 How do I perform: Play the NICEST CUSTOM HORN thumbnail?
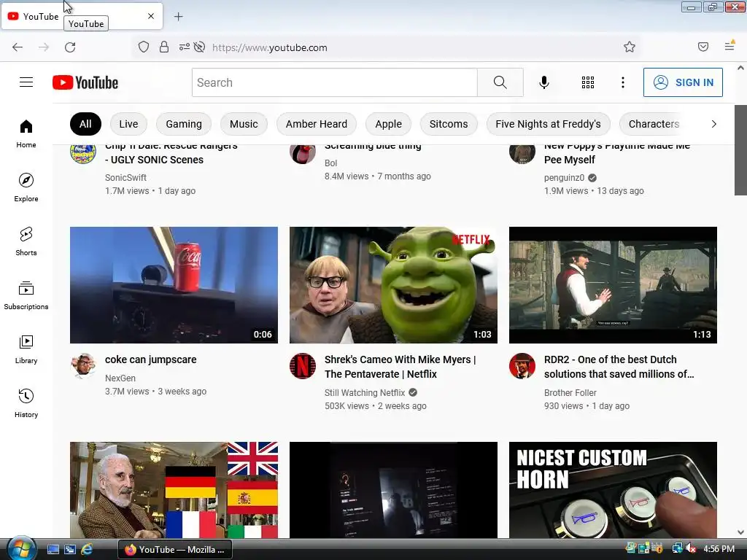pos(613,490)
